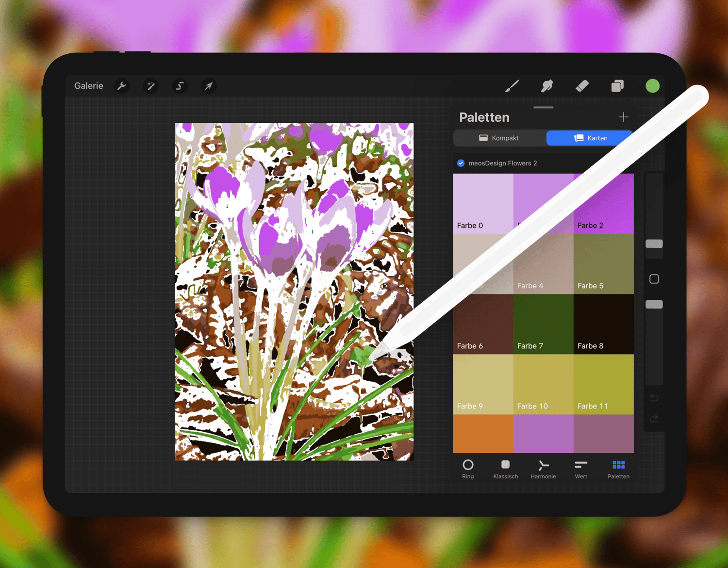The image size is (728, 568).
Task: Tap the redo arrow on sidebar
Action: tap(654, 419)
